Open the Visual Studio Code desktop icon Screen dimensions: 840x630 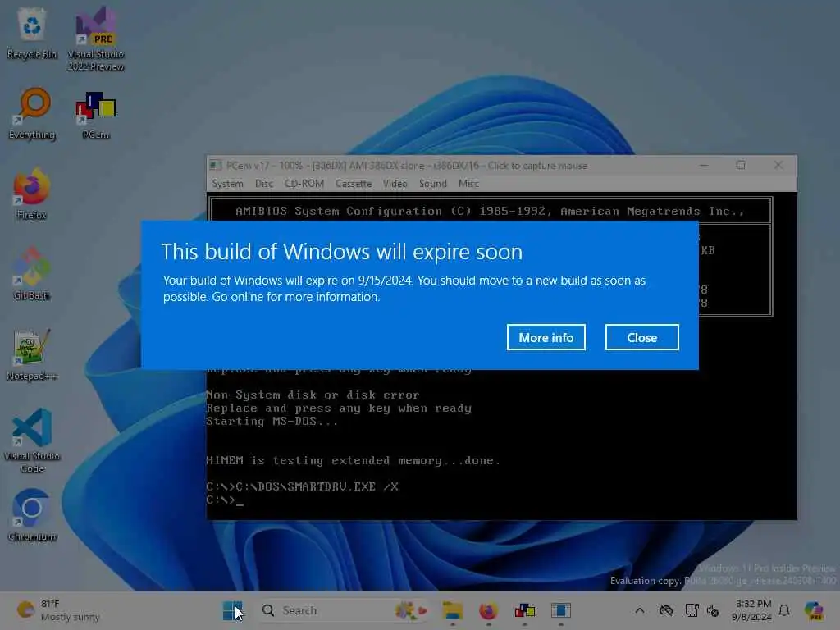click(x=32, y=441)
